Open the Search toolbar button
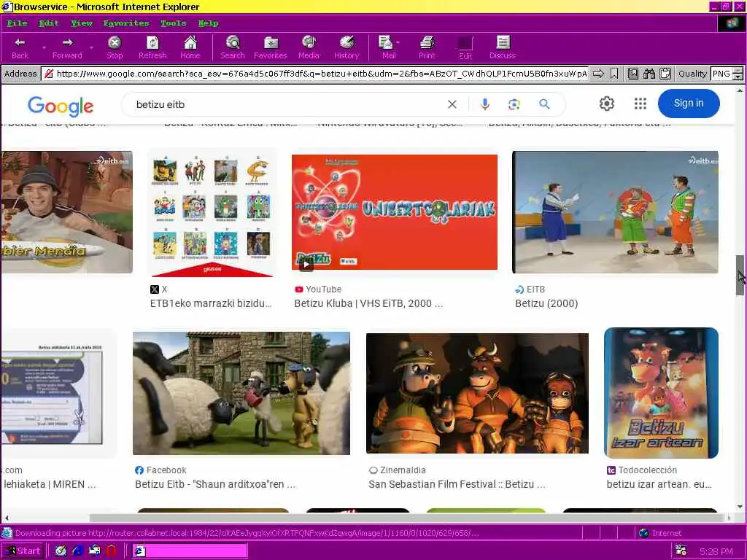Screen dimensions: 747x560 point(233,47)
